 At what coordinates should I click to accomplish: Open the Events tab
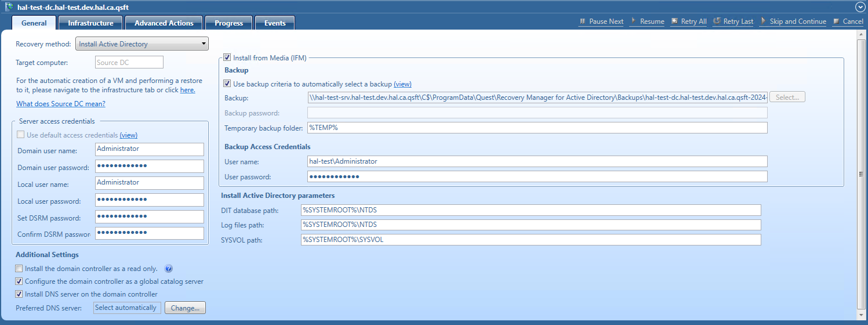click(275, 23)
